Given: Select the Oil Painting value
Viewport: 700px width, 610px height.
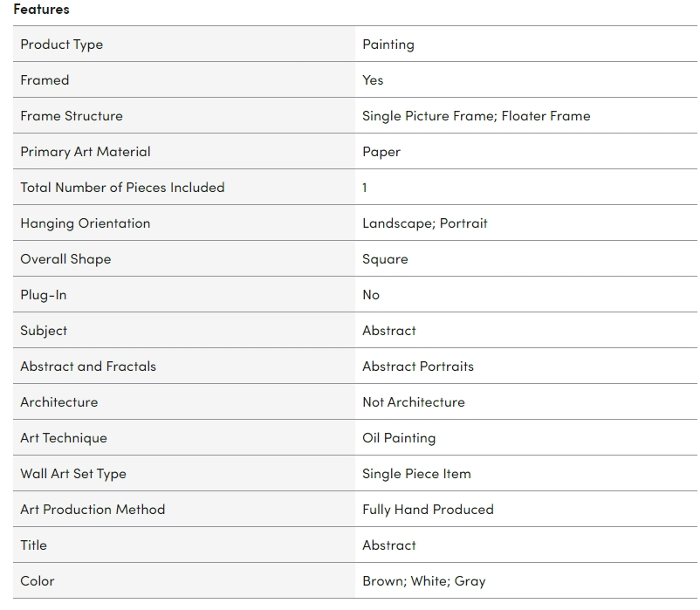Looking at the screenshot, I should coord(399,438).
